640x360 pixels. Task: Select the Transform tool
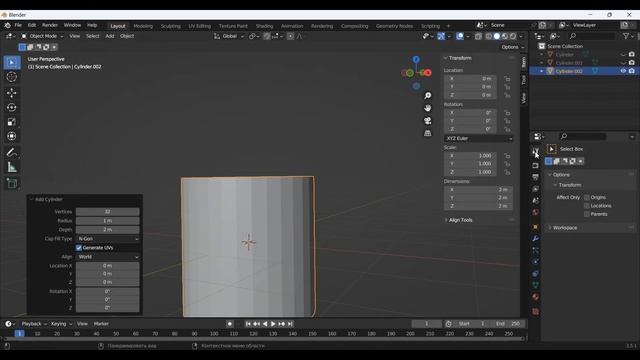click(x=12, y=136)
